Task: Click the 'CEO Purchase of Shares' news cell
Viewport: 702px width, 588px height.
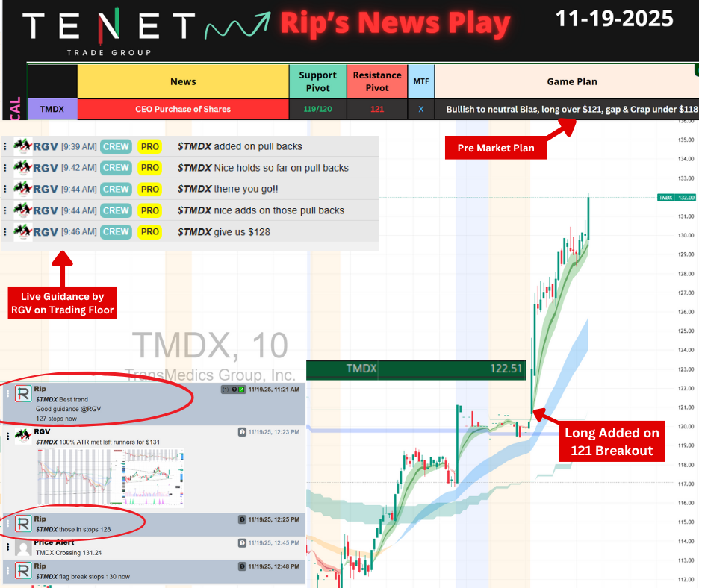Action: (183, 109)
